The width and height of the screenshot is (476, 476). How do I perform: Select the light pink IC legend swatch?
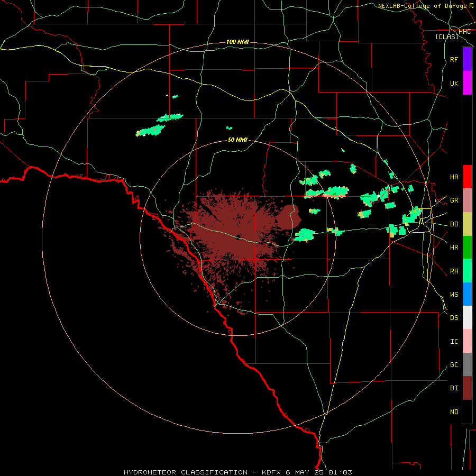click(467, 341)
